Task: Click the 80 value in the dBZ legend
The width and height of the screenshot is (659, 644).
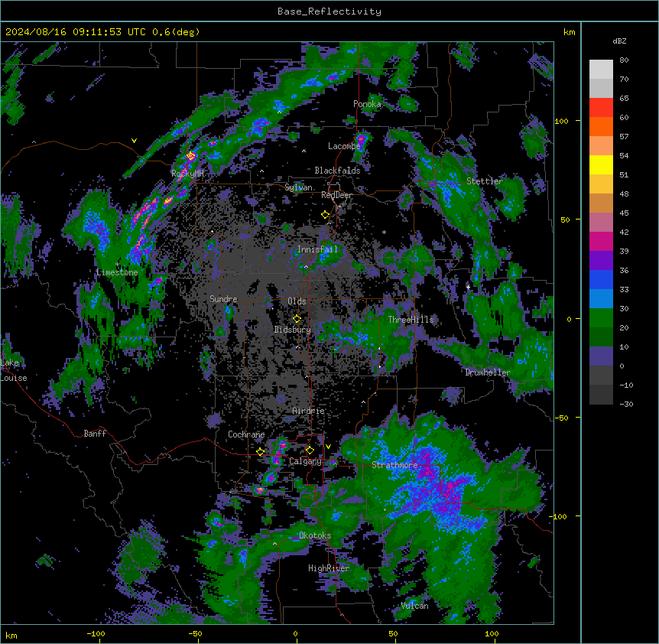Action: point(624,60)
